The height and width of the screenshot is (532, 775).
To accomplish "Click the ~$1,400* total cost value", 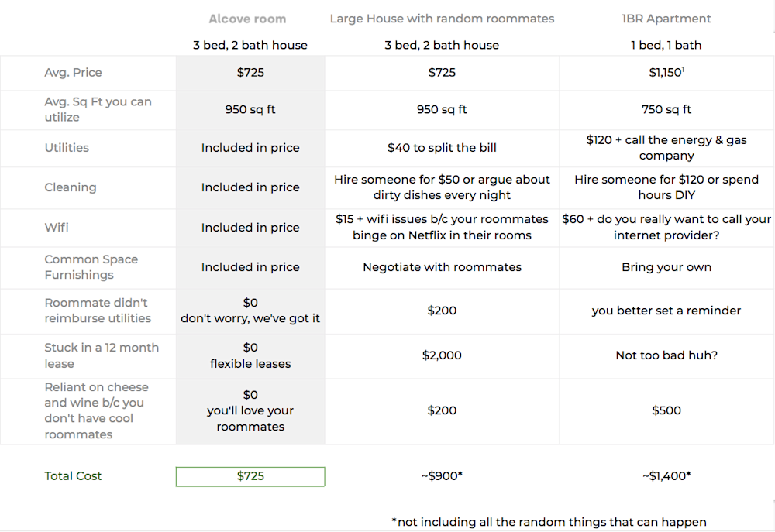I will coord(666,476).
